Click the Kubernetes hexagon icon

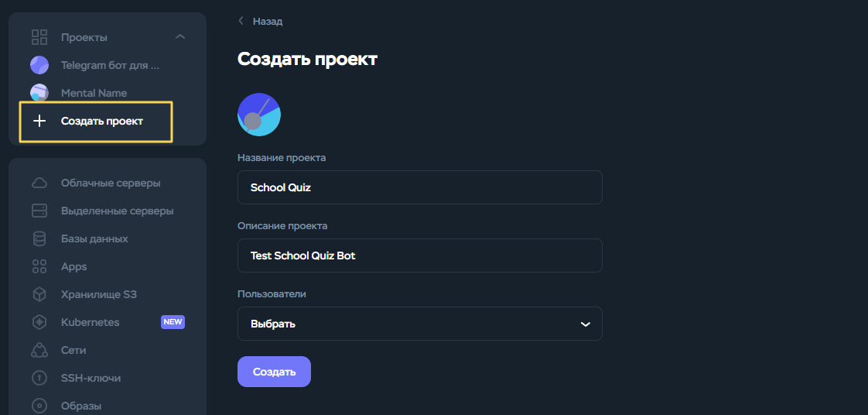pos(39,322)
